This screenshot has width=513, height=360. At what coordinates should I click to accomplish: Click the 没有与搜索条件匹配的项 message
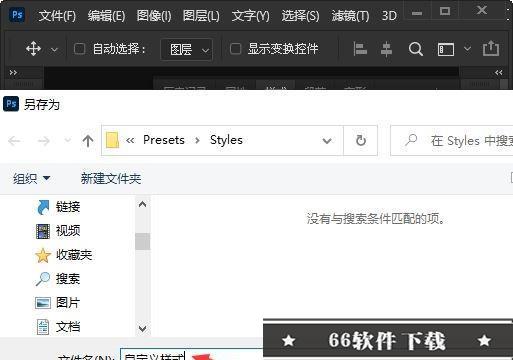point(376,219)
